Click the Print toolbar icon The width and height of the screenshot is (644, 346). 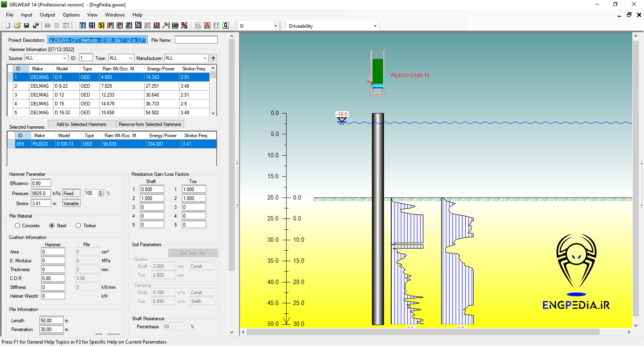(x=47, y=25)
